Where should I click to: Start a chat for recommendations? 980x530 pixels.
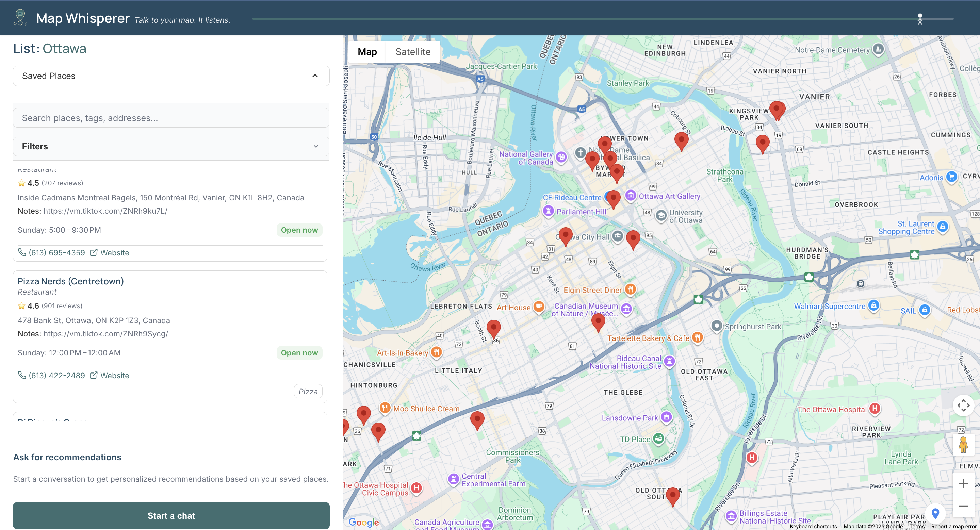coord(171,516)
